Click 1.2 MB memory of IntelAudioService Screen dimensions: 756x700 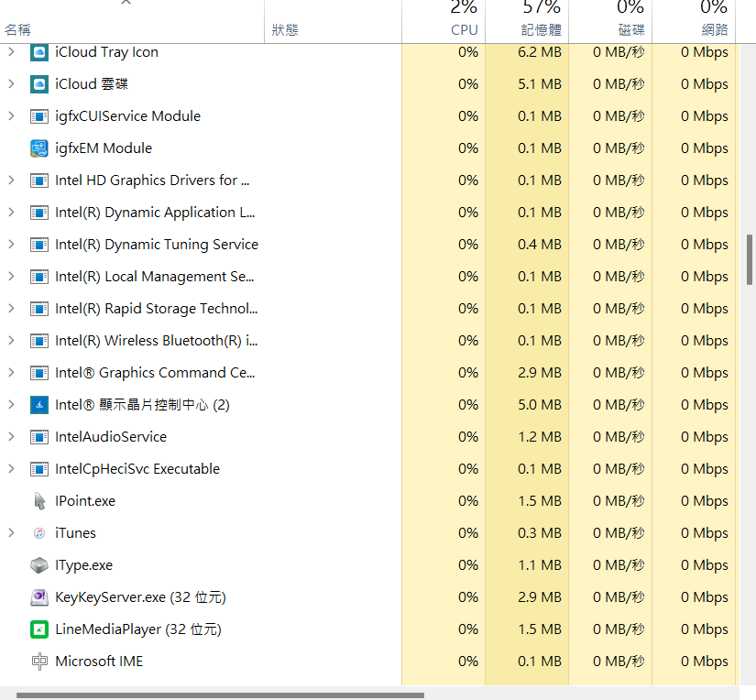(540, 437)
